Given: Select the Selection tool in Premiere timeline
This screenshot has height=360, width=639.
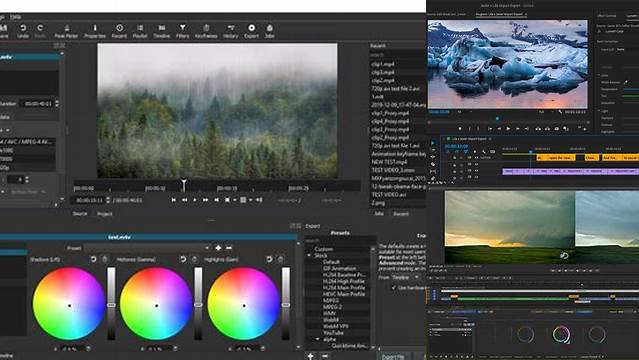Looking at the screenshot, I should (433, 143).
